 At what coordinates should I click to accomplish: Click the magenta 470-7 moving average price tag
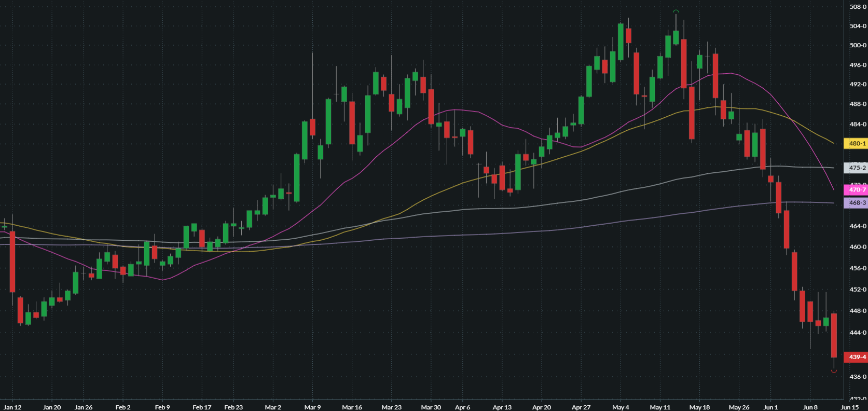click(x=856, y=189)
